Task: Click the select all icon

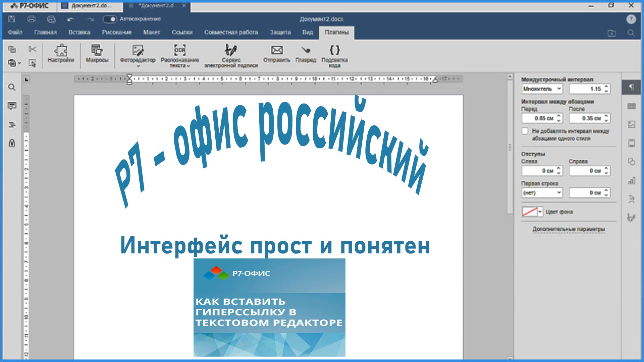Action: coord(32,63)
